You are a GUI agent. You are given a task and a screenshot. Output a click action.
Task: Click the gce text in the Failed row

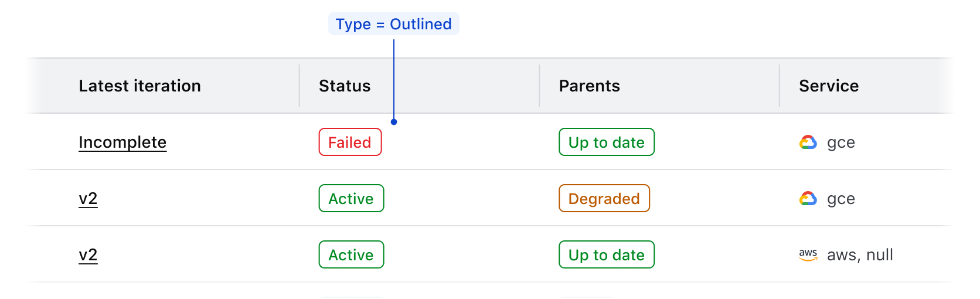(841, 142)
